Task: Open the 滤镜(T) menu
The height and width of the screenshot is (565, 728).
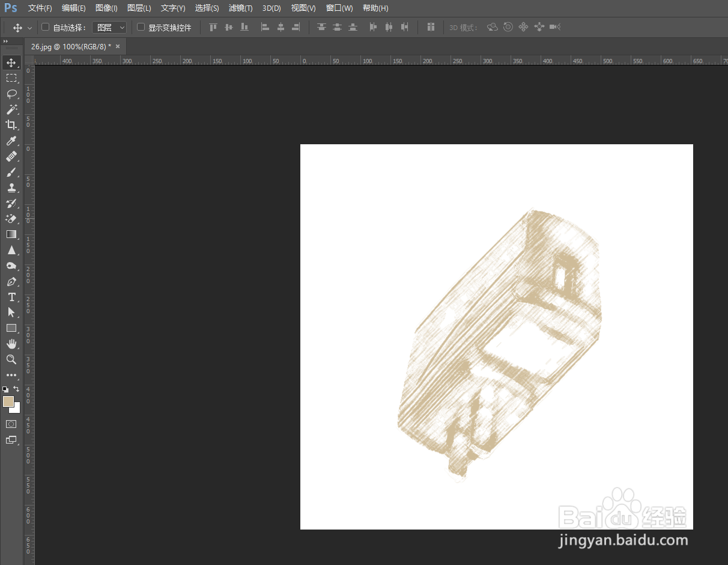Action: [x=241, y=8]
